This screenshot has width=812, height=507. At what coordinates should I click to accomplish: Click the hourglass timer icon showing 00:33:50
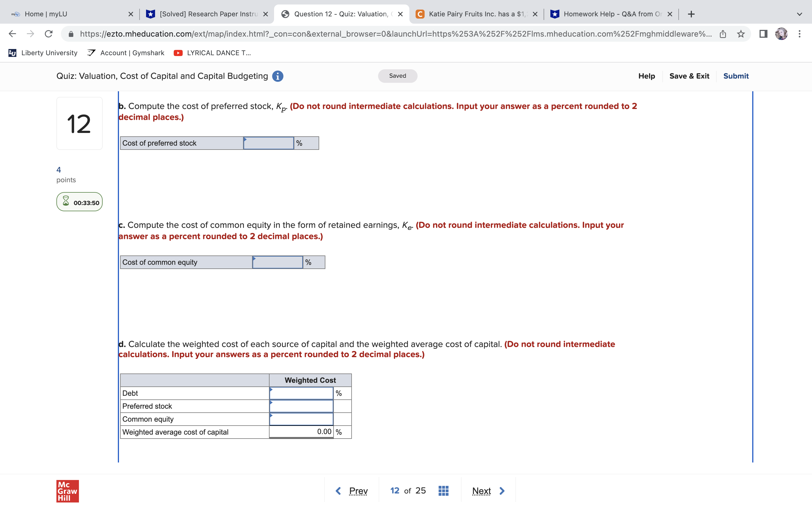tap(66, 201)
